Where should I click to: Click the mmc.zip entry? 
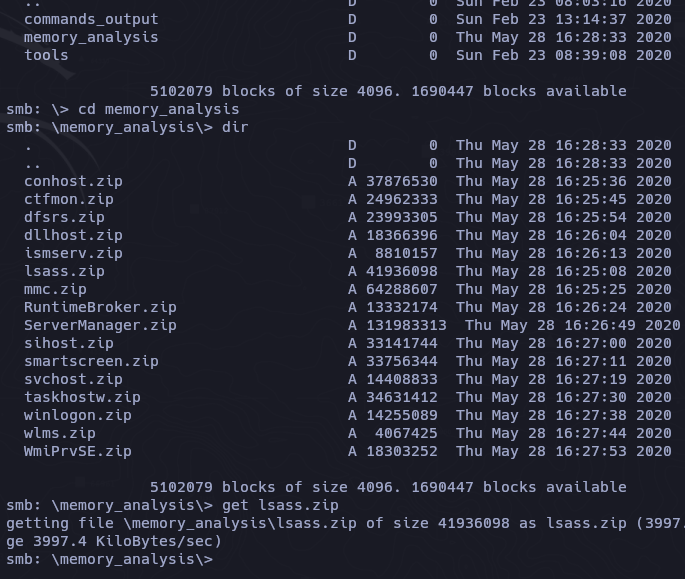[x=55, y=289]
